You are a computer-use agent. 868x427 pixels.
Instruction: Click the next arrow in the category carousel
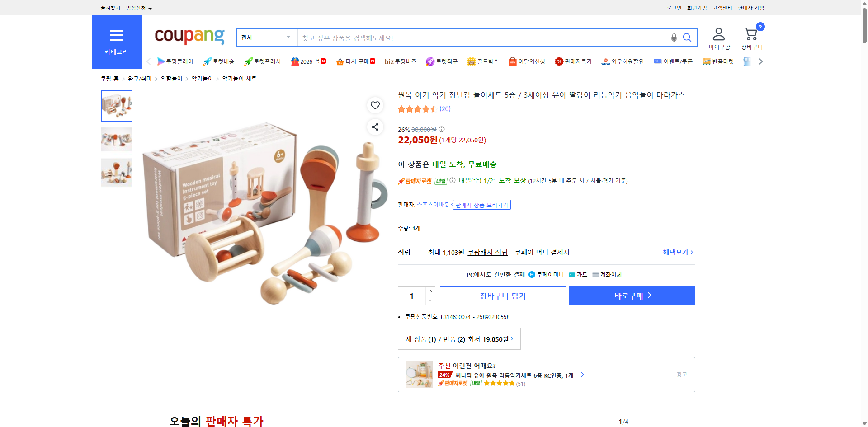tap(760, 61)
